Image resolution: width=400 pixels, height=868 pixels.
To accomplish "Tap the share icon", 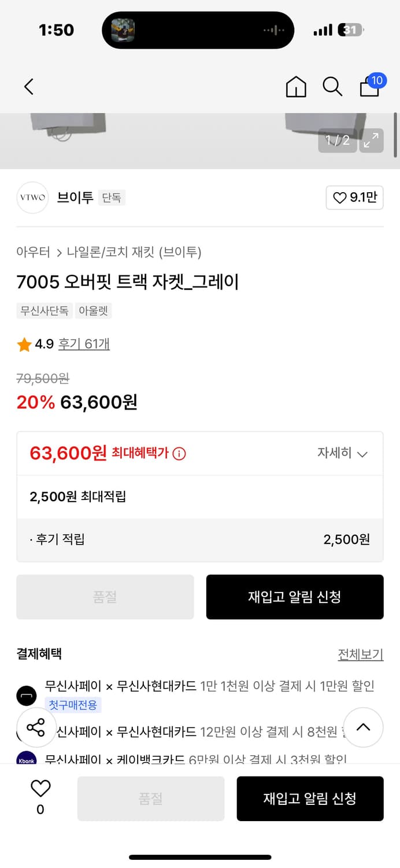I will tap(36, 727).
